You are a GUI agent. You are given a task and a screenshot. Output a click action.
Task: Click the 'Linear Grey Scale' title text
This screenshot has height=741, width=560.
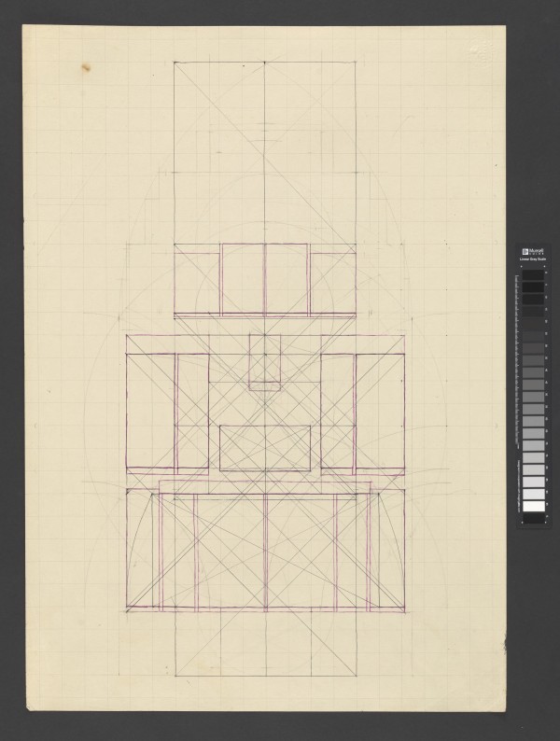[x=533, y=259]
